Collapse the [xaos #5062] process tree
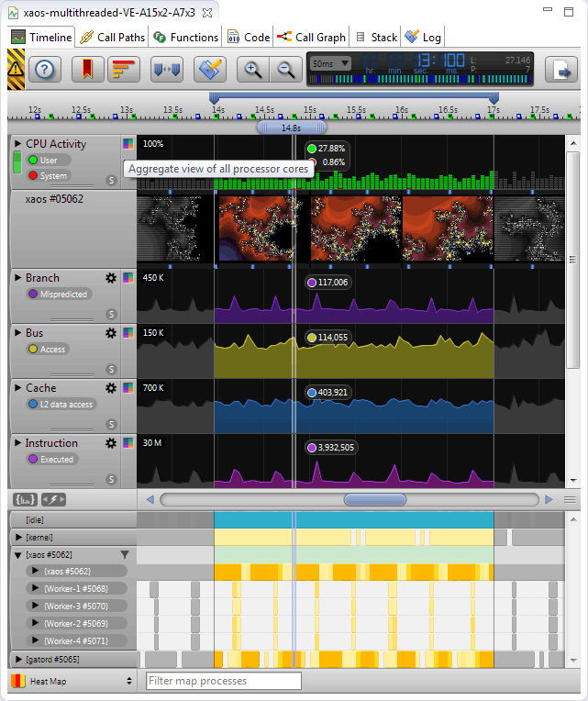588x701 pixels. (x=17, y=555)
